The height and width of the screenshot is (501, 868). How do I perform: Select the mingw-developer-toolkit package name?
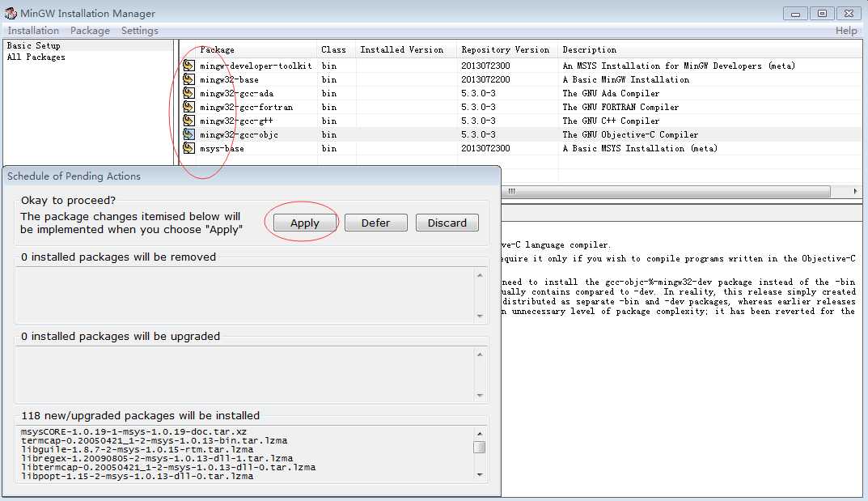256,66
